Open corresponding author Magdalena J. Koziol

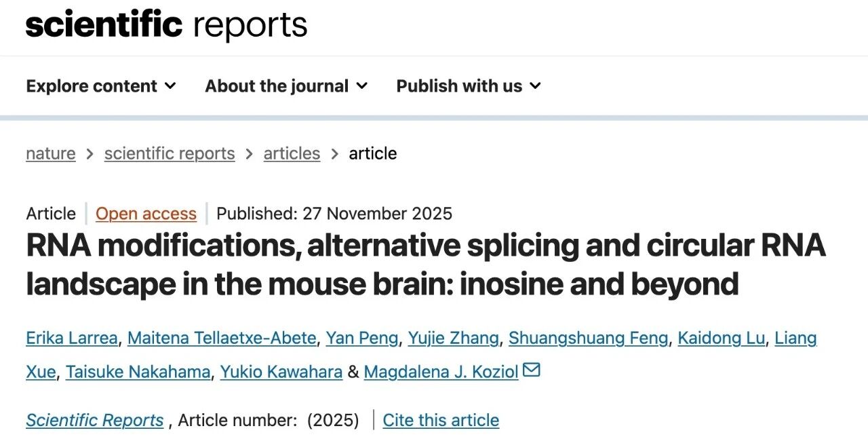[441, 372]
